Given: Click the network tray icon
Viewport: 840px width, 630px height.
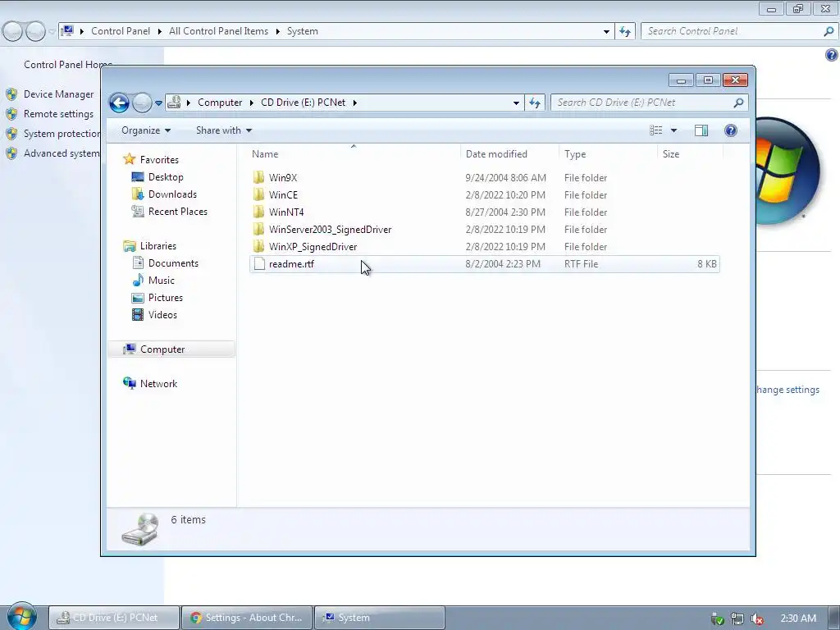Looking at the screenshot, I should [x=737, y=619].
